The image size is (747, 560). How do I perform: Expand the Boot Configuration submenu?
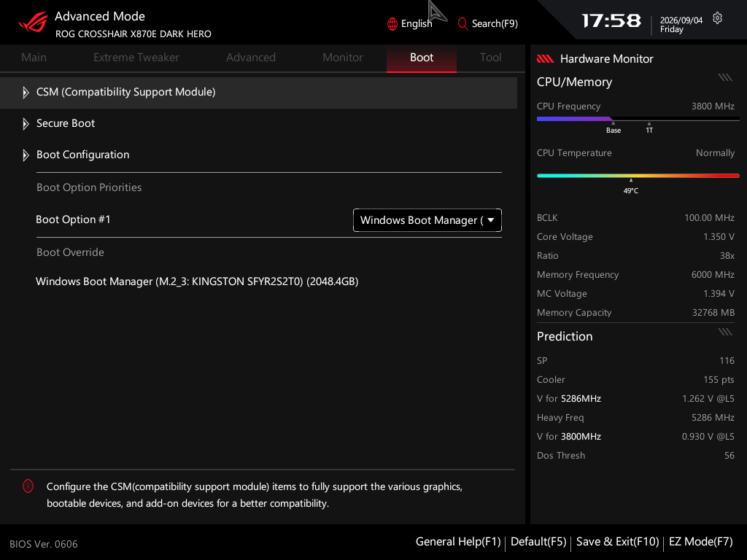(259, 155)
